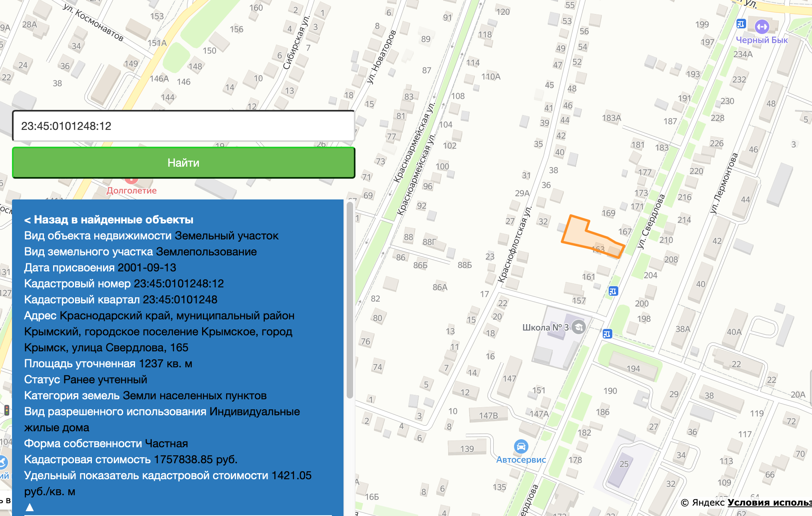Click house number 194 building
Screen dimensions: 812x516
coord(633,367)
